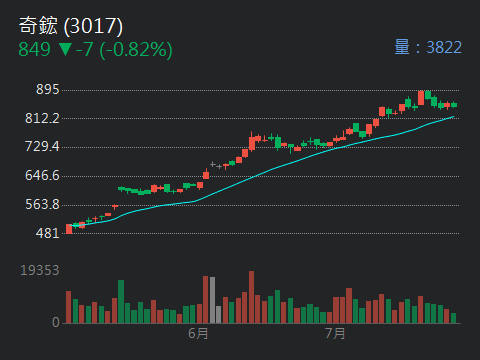Click the tall gray volume bar
The image size is (480, 360).
pyautogui.click(x=212, y=300)
